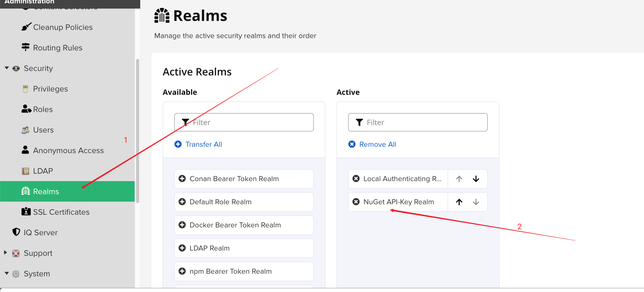The width and height of the screenshot is (644, 292).
Task: Click plus icon on LDAP Realm
Action: point(182,248)
